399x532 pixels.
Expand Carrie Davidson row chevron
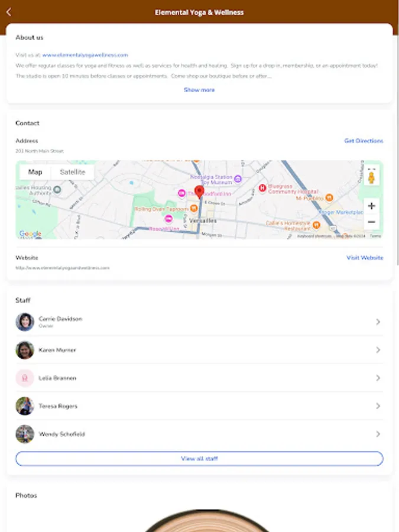coord(378,322)
